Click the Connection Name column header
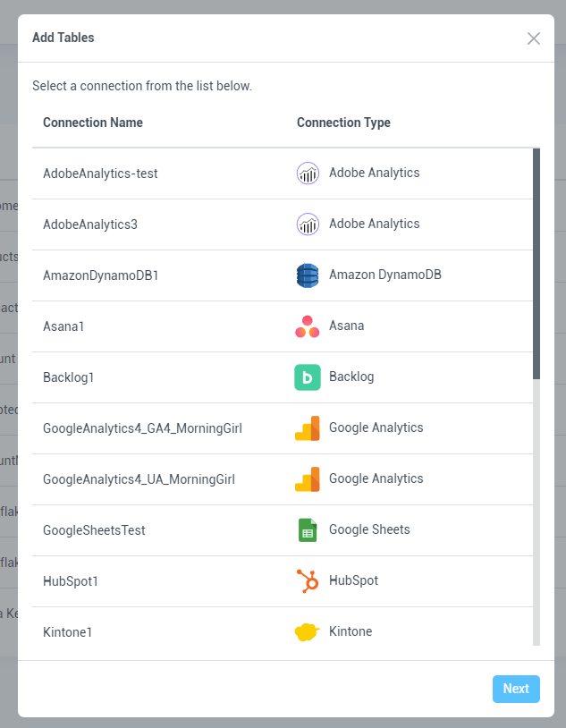The image size is (566, 728). [93, 123]
